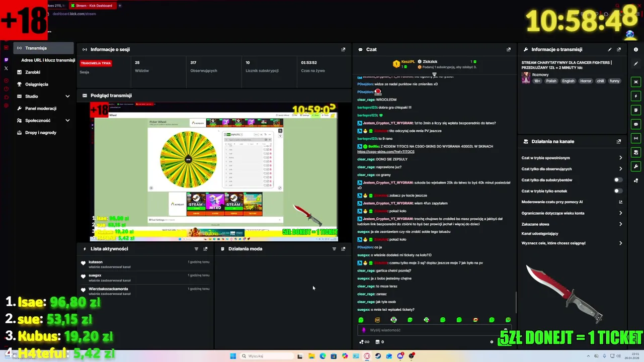Click the purple icon in message box
644x362 pixels.
coord(364,330)
